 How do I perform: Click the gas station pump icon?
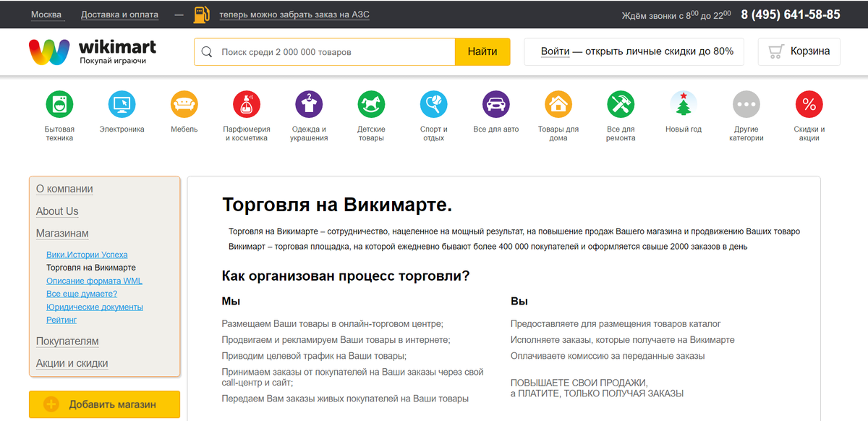(x=203, y=14)
